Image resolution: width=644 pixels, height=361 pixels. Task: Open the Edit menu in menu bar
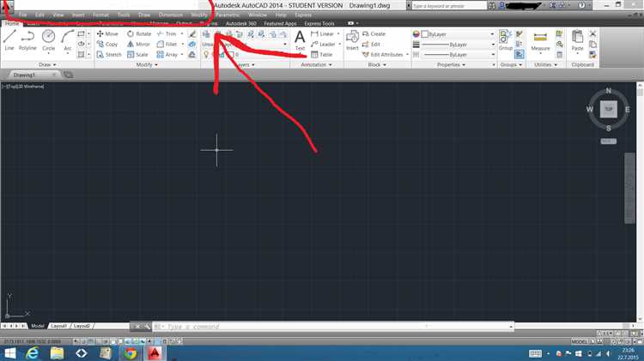click(39, 15)
